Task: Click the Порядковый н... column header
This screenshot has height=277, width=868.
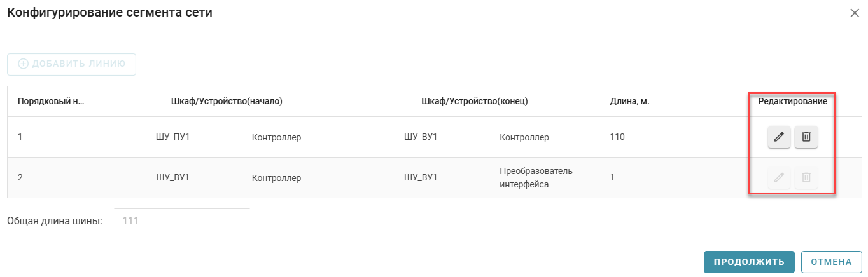Action: click(51, 101)
